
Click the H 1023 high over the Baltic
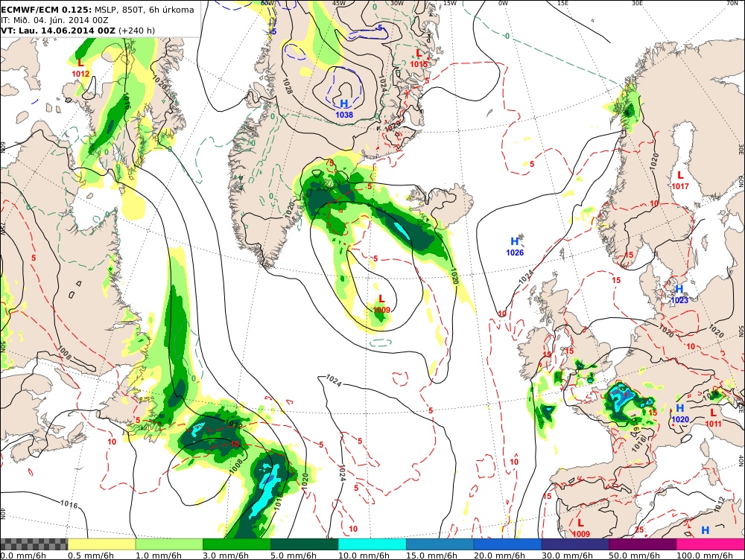pos(679,294)
